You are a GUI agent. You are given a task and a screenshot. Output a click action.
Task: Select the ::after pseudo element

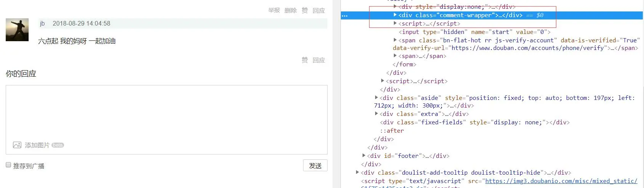392,130
